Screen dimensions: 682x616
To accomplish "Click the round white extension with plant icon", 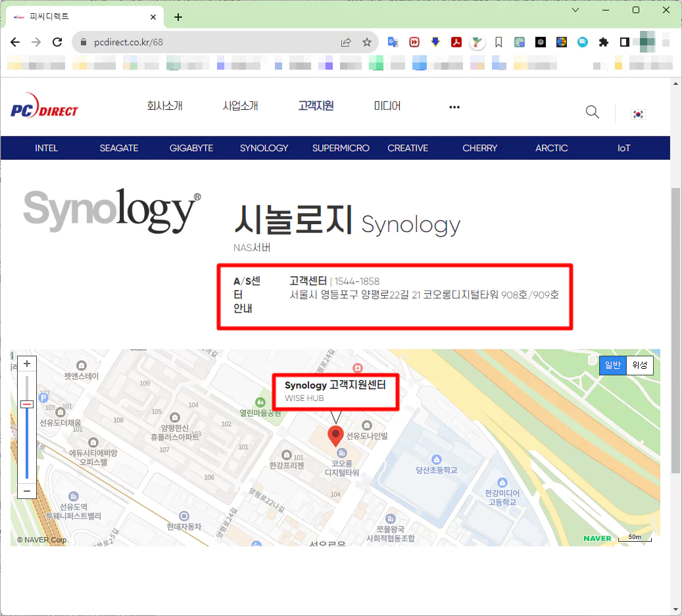I will click(x=477, y=42).
